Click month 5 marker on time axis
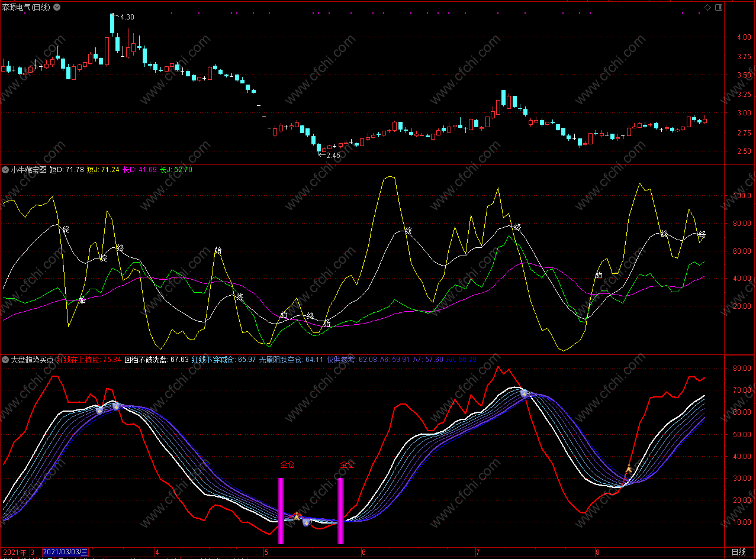The height and width of the screenshot is (559, 756). pyautogui.click(x=266, y=552)
